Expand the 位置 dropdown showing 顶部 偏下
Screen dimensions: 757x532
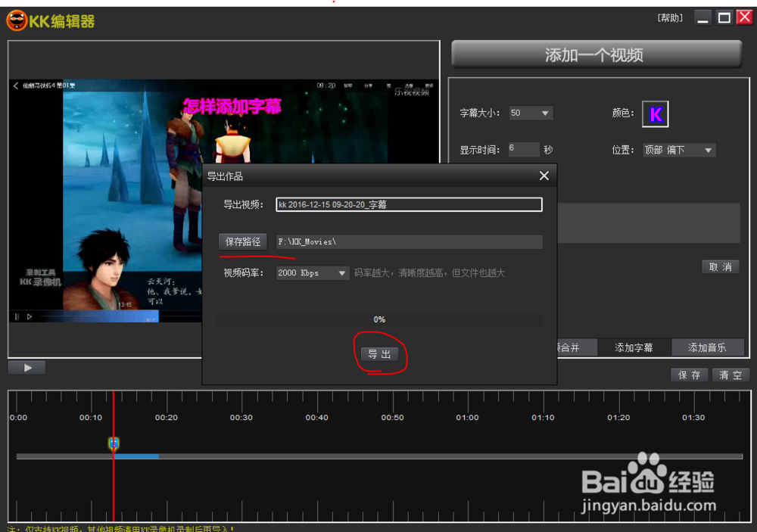[x=678, y=150]
